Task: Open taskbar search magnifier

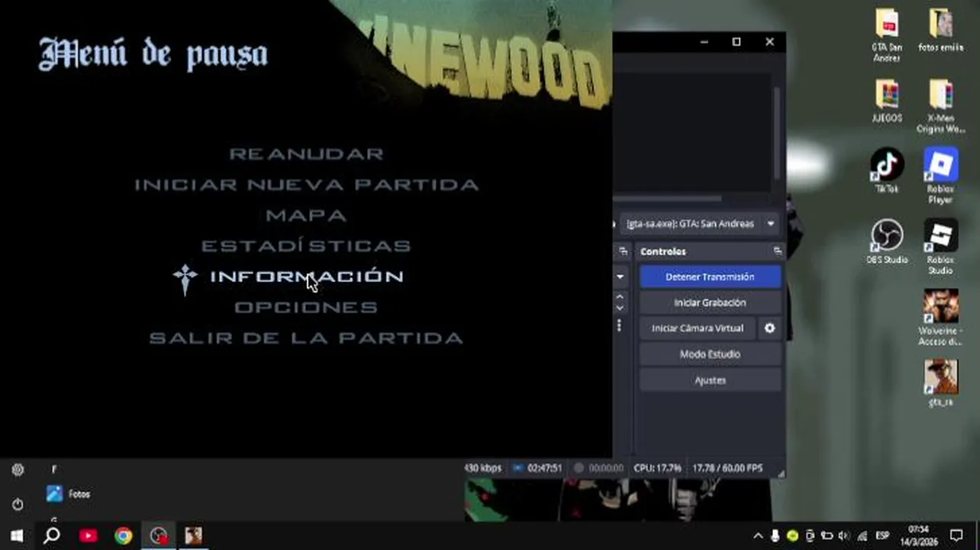Action: (51, 535)
